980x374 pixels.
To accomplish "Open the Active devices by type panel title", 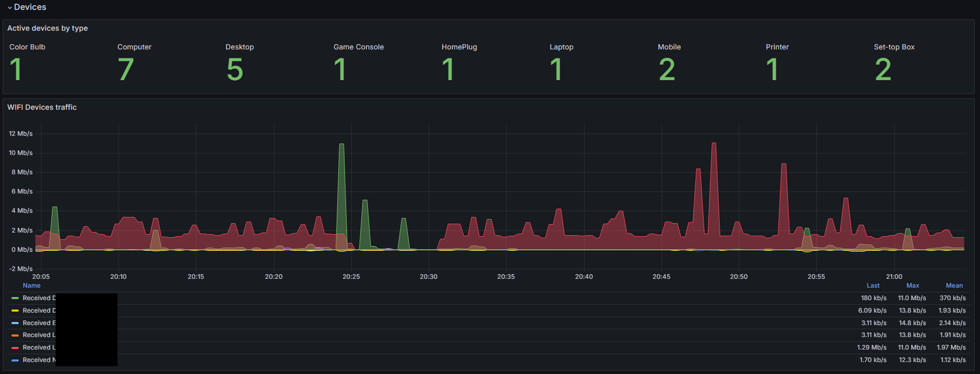I will [47, 28].
